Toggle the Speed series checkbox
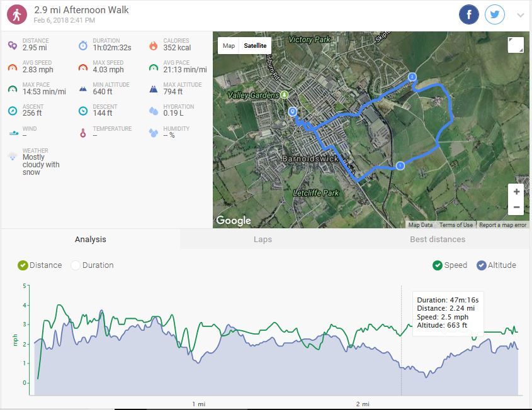 pyautogui.click(x=437, y=265)
